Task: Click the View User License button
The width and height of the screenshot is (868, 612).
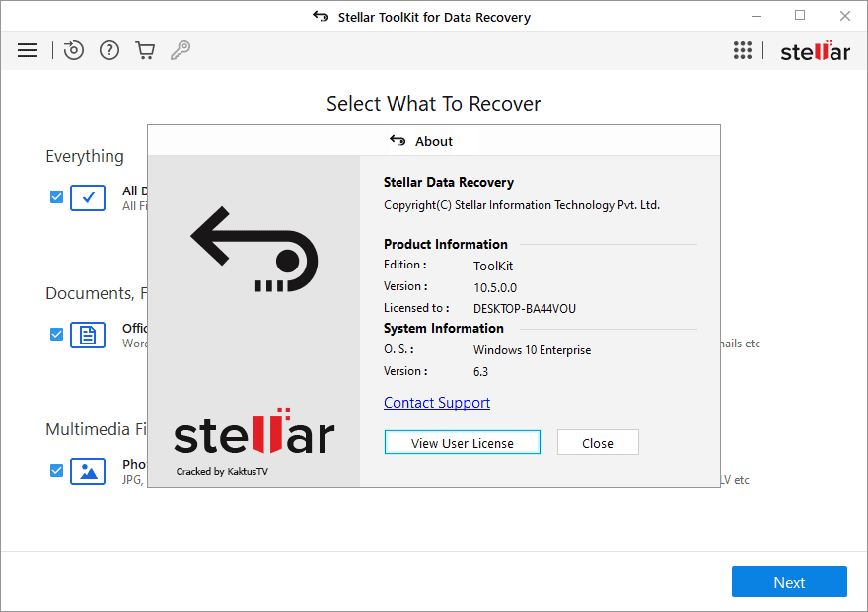Action: click(x=462, y=443)
